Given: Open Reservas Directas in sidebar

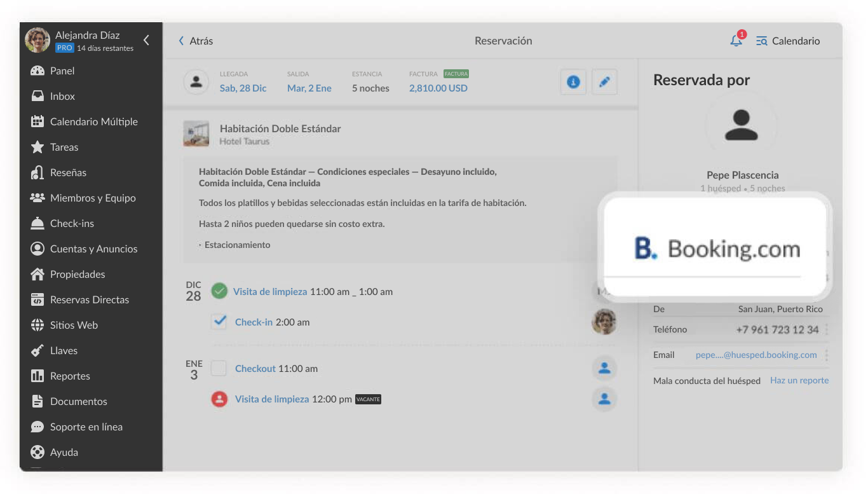Looking at the screenshot, I should click(90, 299).
